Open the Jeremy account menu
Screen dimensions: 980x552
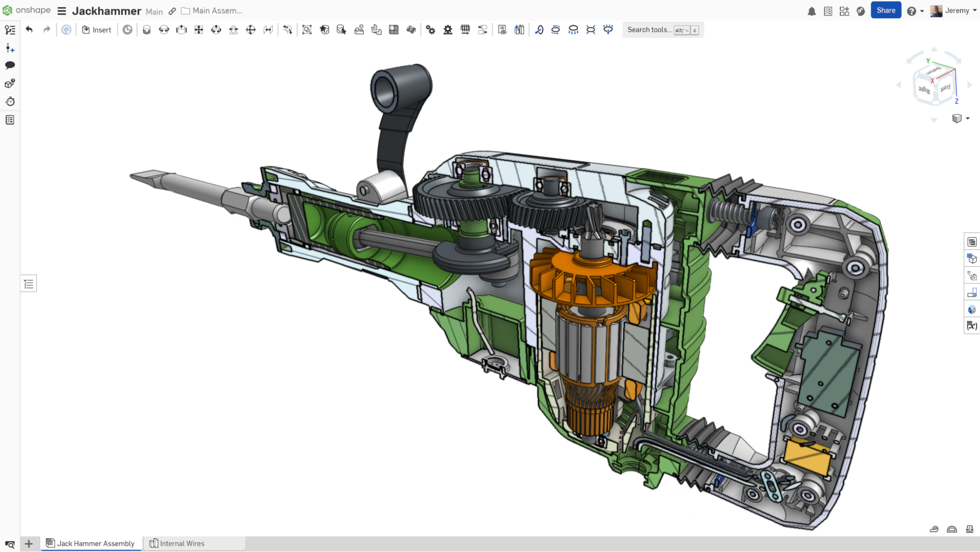click(x=953, y=10)
